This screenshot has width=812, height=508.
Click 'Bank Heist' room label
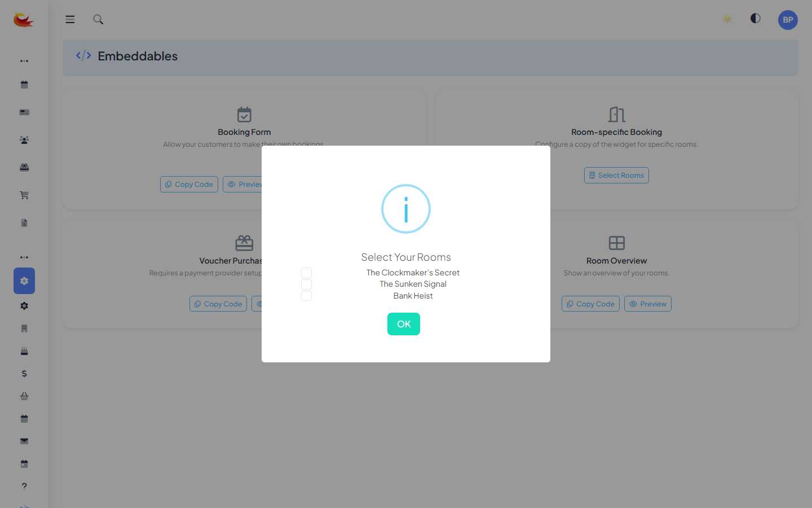[x=413, y=296]
